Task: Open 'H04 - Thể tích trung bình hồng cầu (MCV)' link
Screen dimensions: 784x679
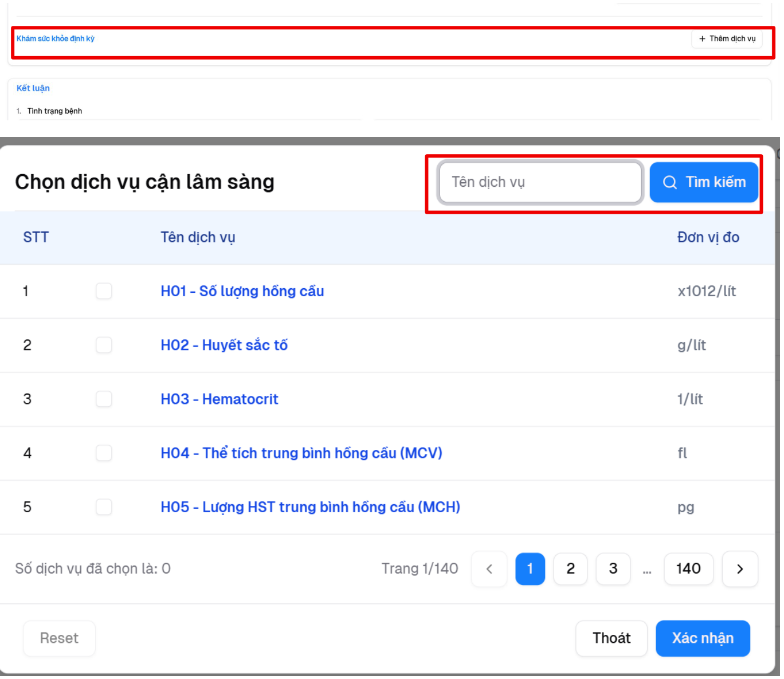Action: tap(301, 453)
